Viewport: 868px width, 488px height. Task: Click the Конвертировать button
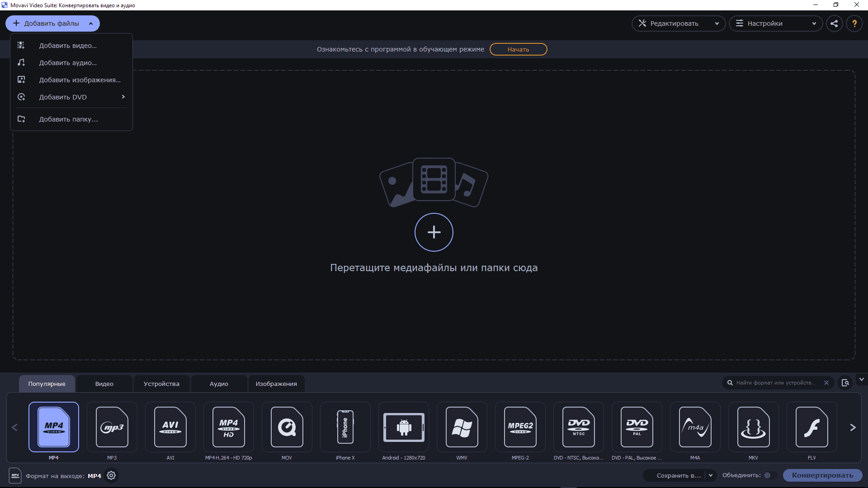click(x=822, y=475)
